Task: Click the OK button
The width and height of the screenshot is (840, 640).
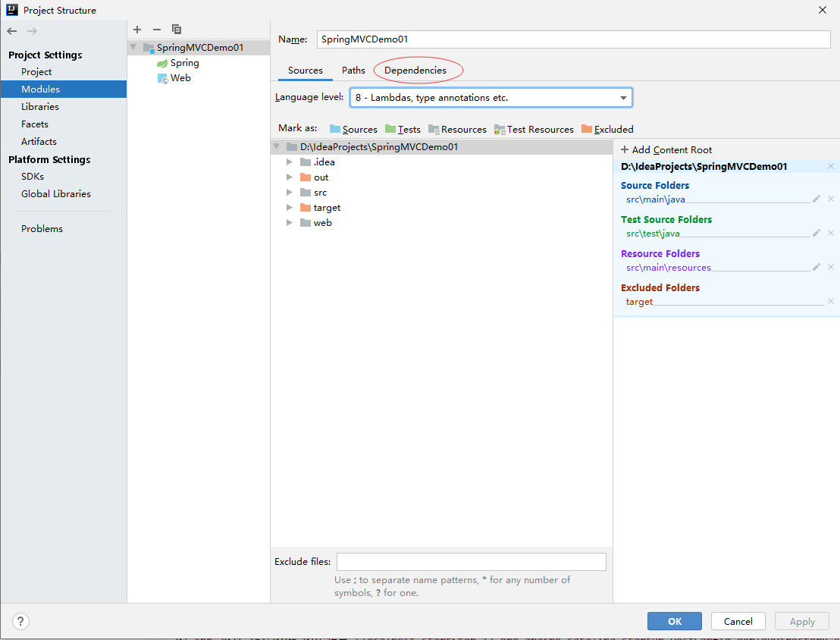Action: click(675, 621)
